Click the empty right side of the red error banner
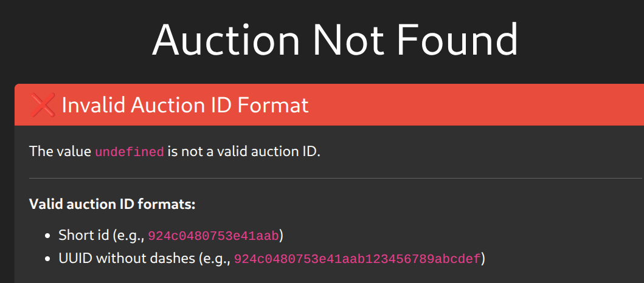This screenshot has width=644, height=283. (486, 106)
